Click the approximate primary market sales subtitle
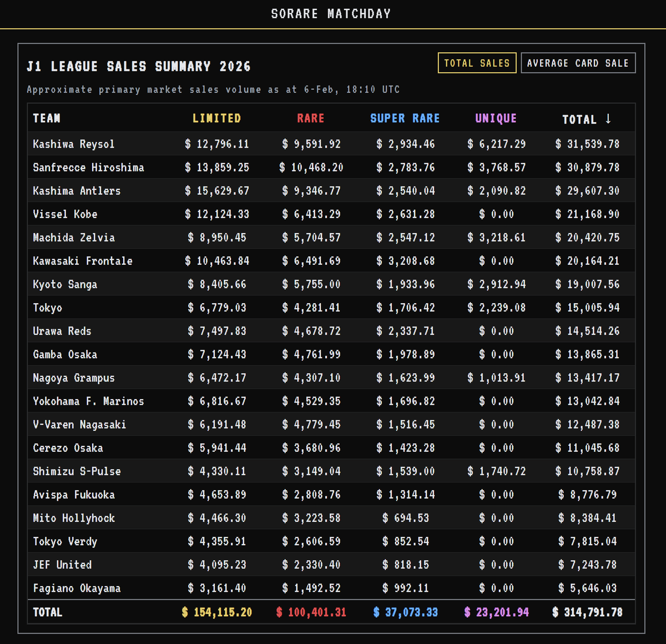 tap(213, 89)
